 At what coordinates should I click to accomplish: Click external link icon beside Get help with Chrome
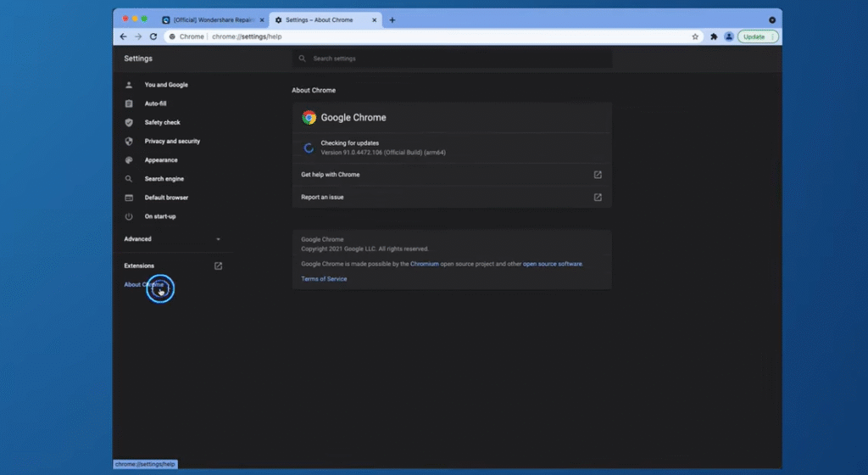pyautogui.click(x=598, y=175)
